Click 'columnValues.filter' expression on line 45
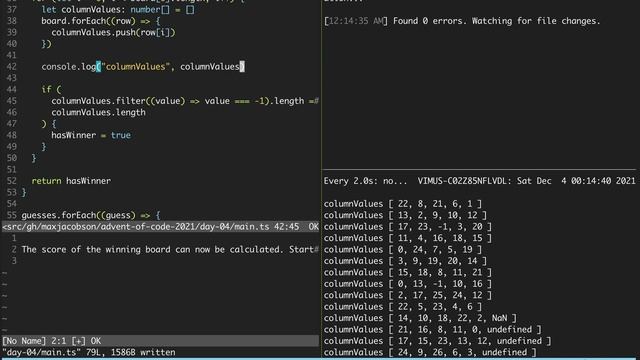Image resolution: width=640 pixels, height=360 pixels. tap(185, 101)
